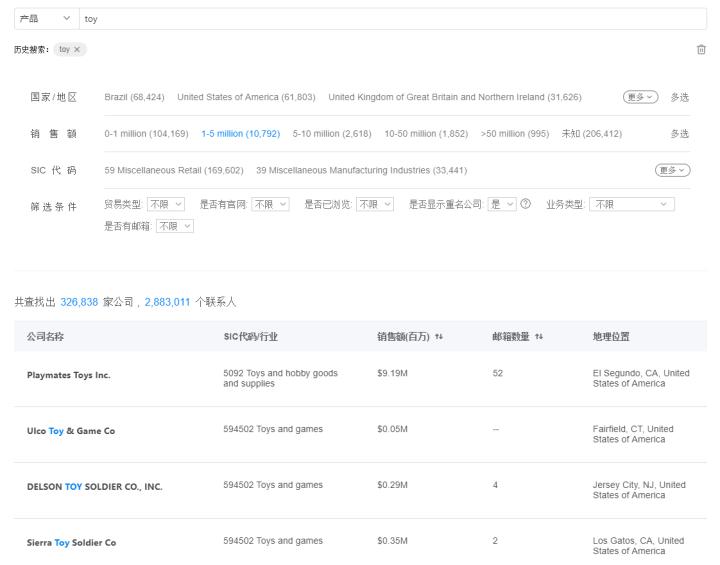Viewport: 720px width, 565px height.
Task: Remove the 'toy' history tag
Action: (x=78, y=49)
